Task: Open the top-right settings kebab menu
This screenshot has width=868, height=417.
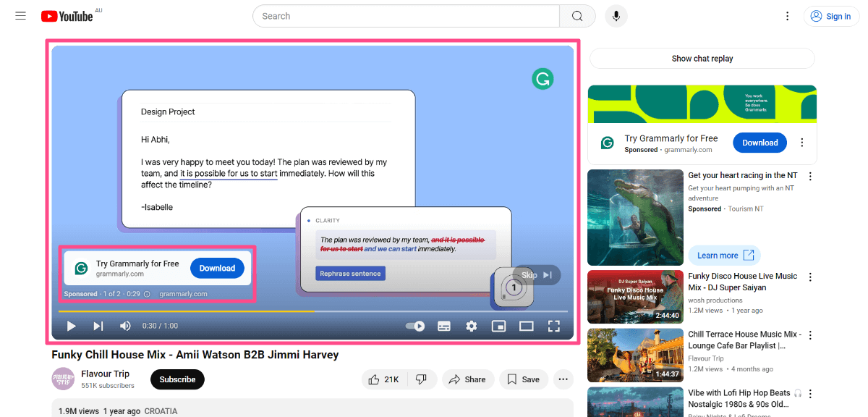Action: click(788, 16)
